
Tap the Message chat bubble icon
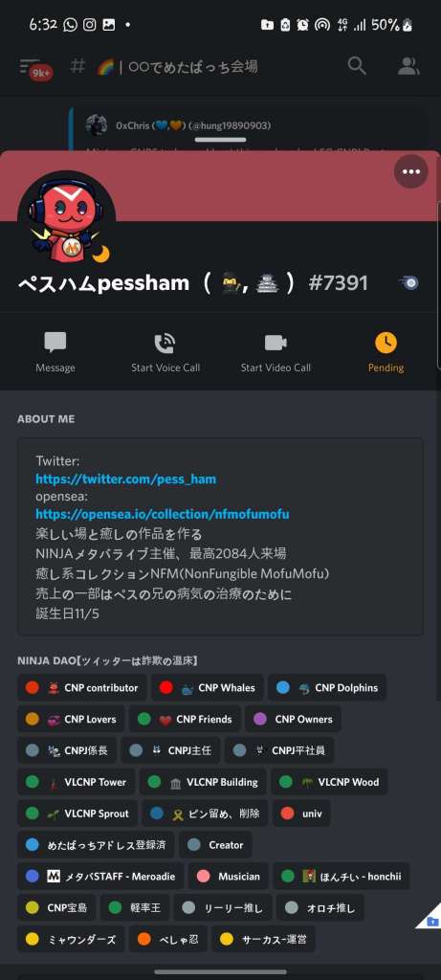pos(55,343)
